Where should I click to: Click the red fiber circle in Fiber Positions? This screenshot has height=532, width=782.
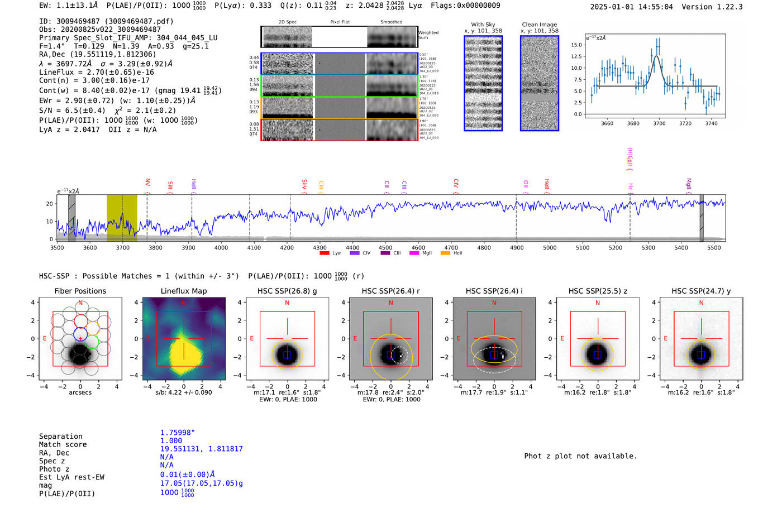point(80,322)
